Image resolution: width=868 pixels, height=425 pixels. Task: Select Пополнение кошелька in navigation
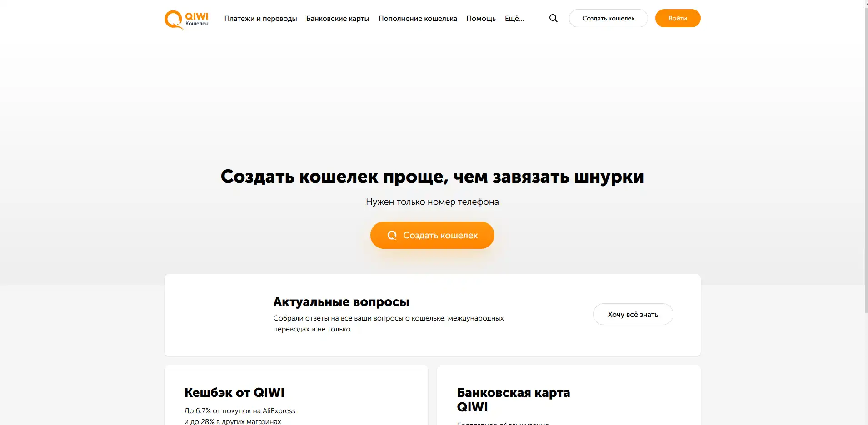click(x=418, y=19)
